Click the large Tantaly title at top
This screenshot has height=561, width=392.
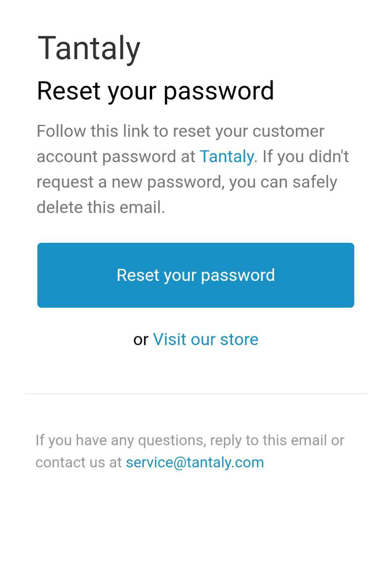point(89,48)
